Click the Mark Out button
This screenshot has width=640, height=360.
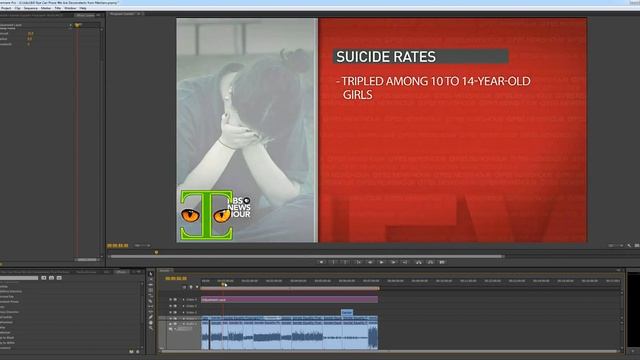point(345,262)
